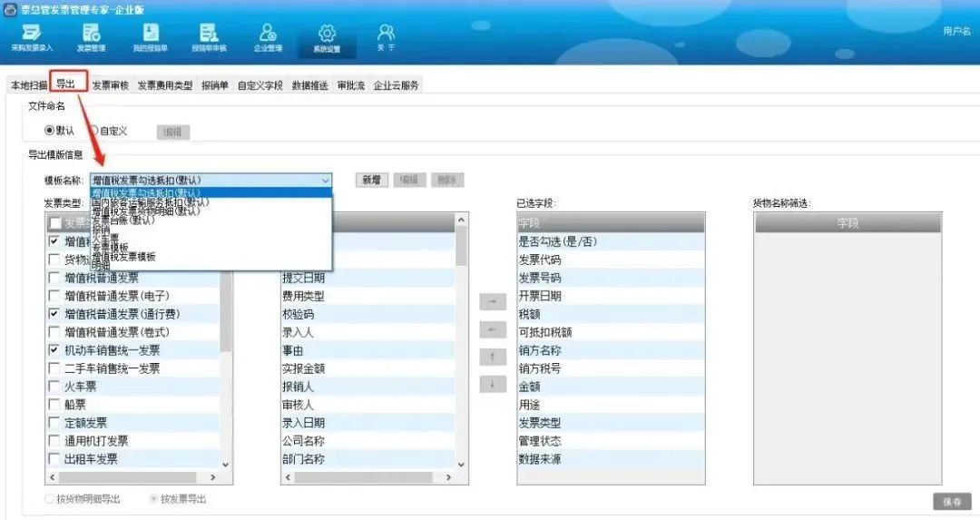Check the 火车票 invoice type checkbox

tap(54, 387)
